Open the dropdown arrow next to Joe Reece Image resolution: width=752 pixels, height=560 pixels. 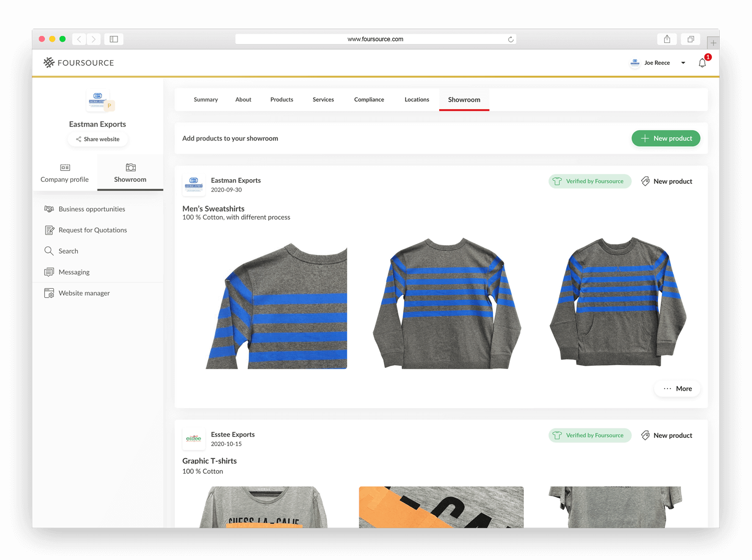click(x=683, y=63)
